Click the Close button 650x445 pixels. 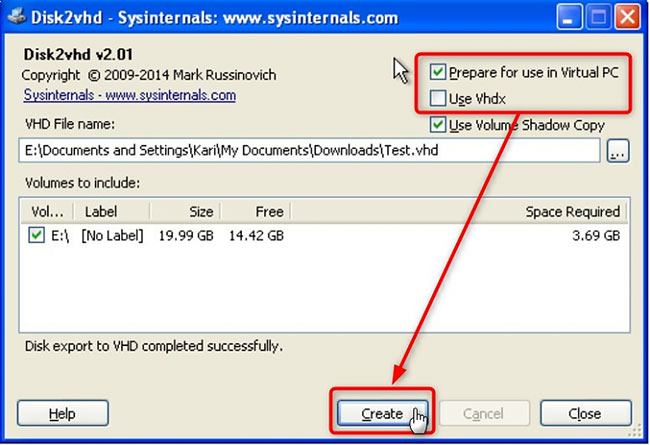point(585,413)
